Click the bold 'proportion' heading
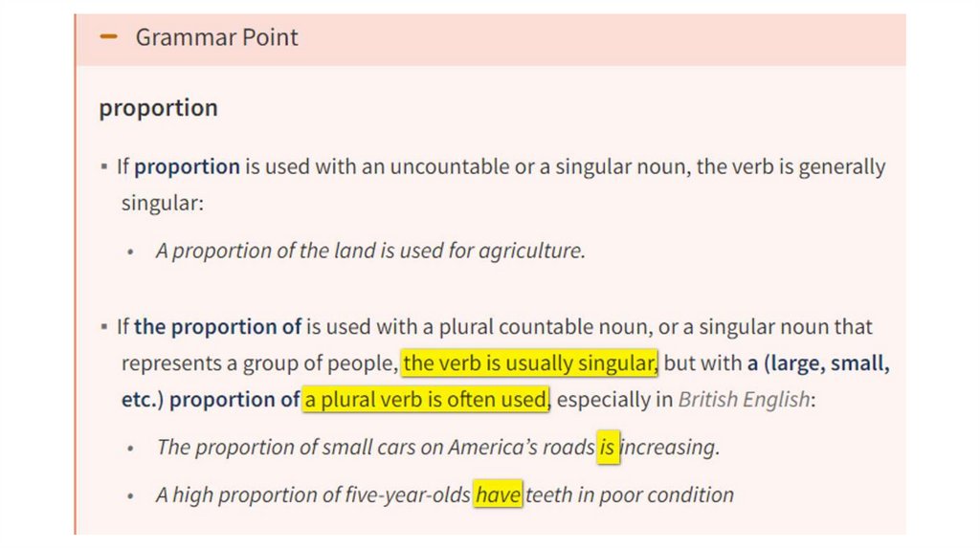This screenshot has width=980, height=549. (159, 108)
